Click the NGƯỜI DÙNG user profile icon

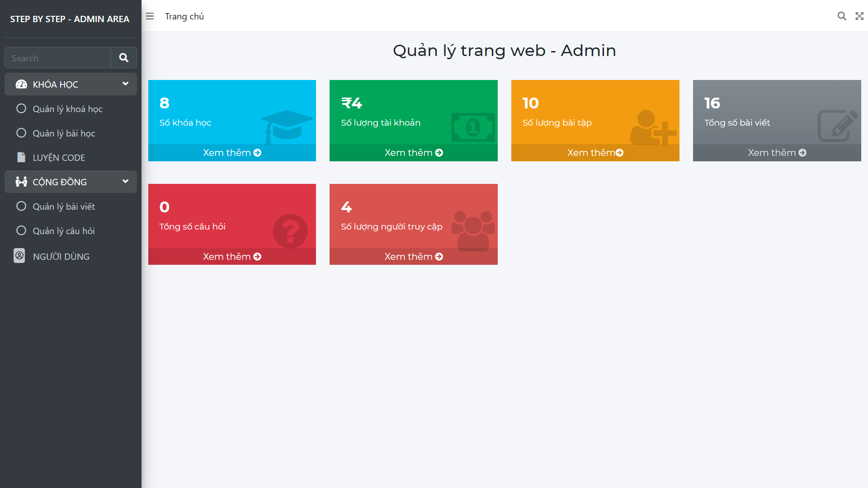pyautogui.click(x=19, y=256)
